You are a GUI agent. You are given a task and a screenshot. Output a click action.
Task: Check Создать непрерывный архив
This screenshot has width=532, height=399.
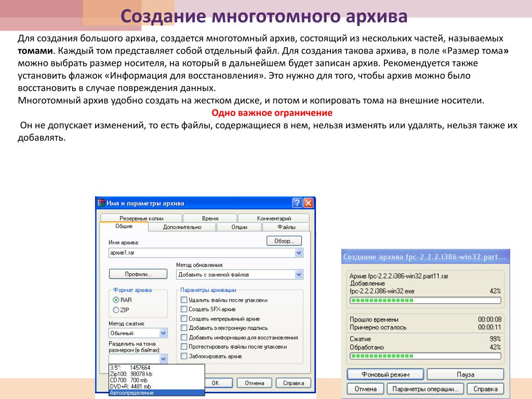(184, 318)
